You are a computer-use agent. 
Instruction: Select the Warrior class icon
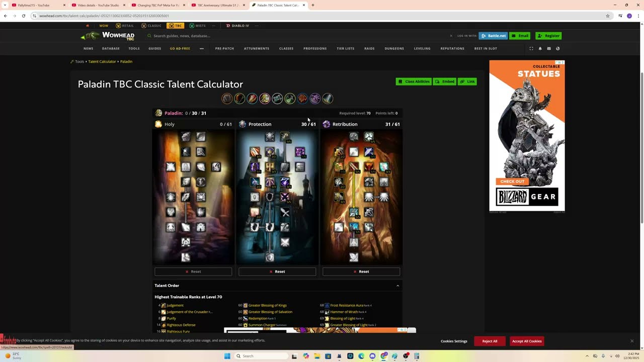(328, 99)
